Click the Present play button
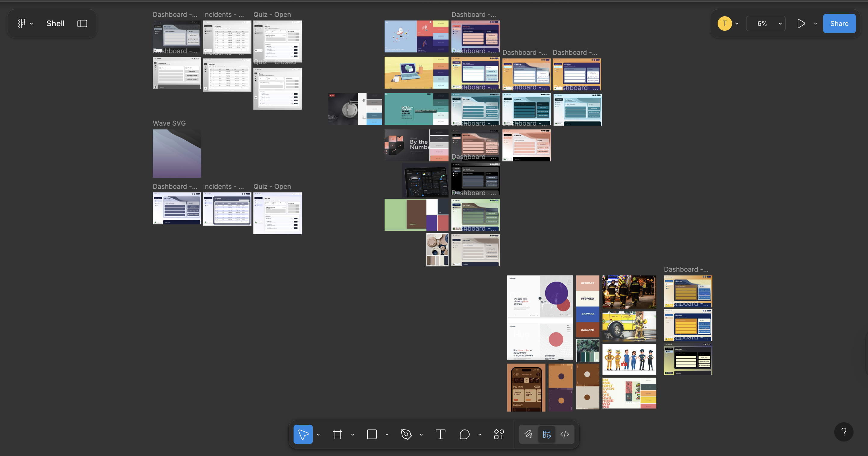The width and height of the screenshot is (868, 456). [x=801, y=23]
